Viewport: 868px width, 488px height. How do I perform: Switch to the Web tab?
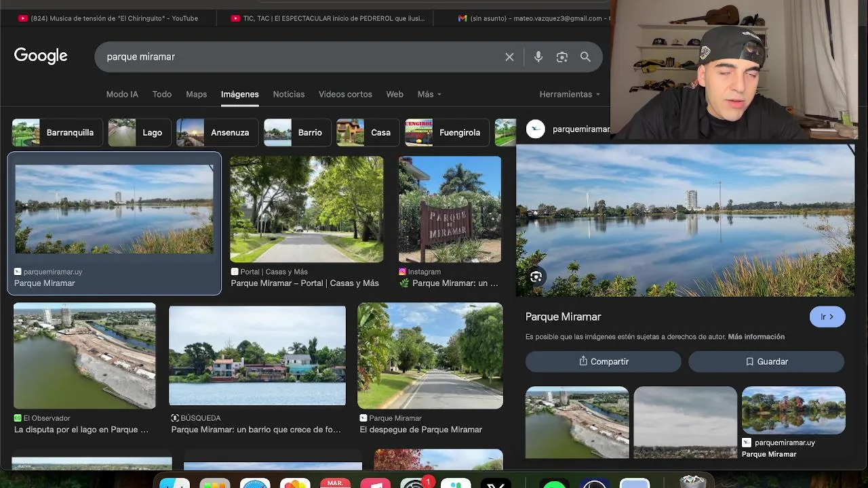coord(395,94)
